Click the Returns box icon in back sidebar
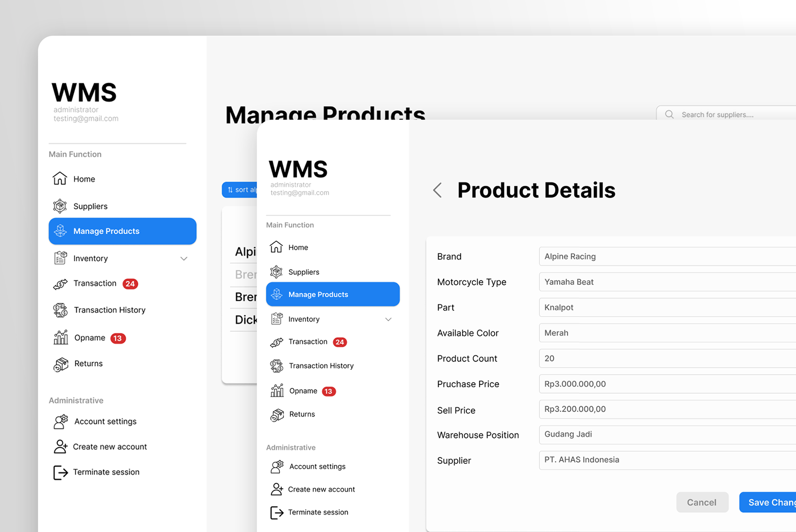Screen dimensions: 796x532 (61, 364)
